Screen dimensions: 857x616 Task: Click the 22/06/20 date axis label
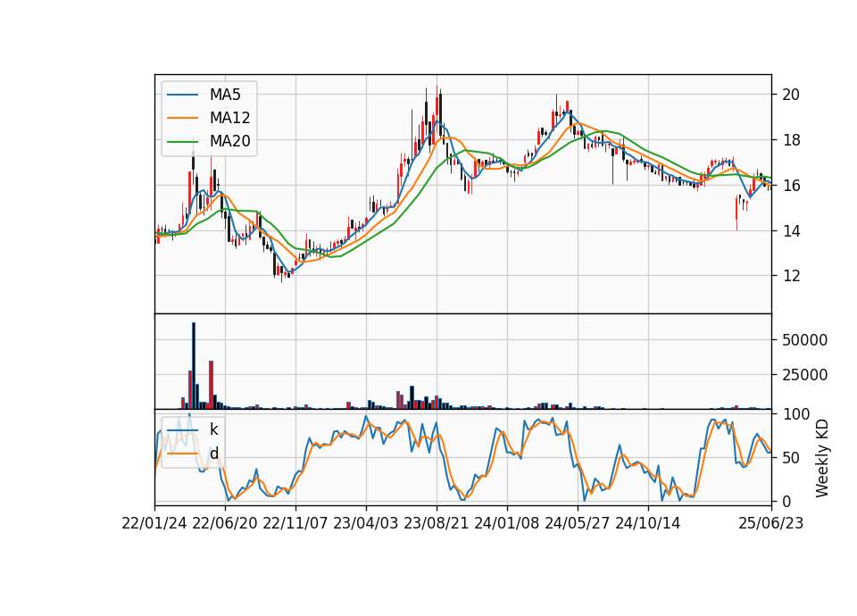(225, 523)
